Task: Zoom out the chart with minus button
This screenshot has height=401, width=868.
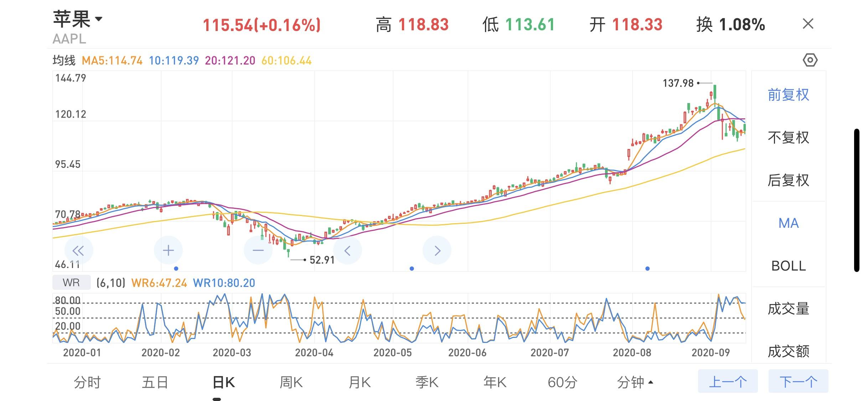Action: point(258,251)
